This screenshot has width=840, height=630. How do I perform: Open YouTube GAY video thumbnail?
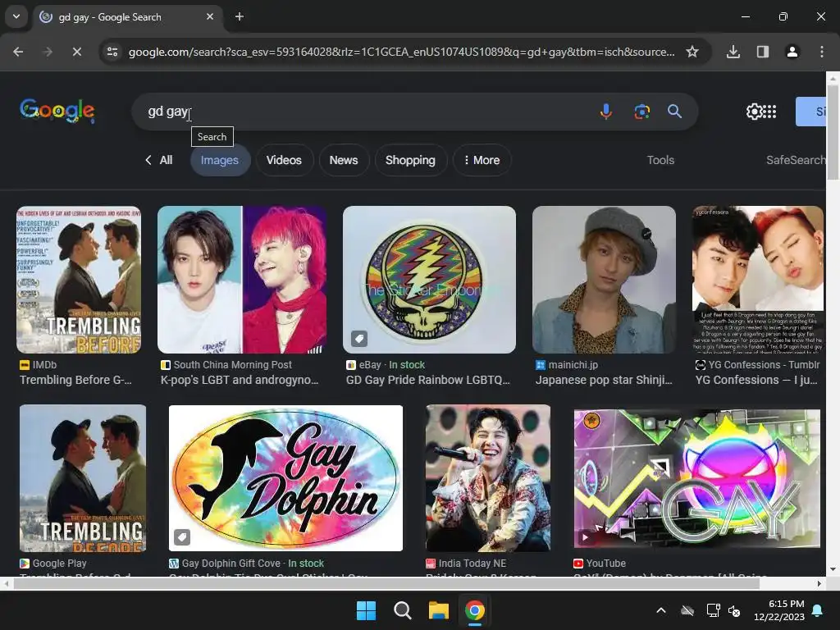coord(696,478)
